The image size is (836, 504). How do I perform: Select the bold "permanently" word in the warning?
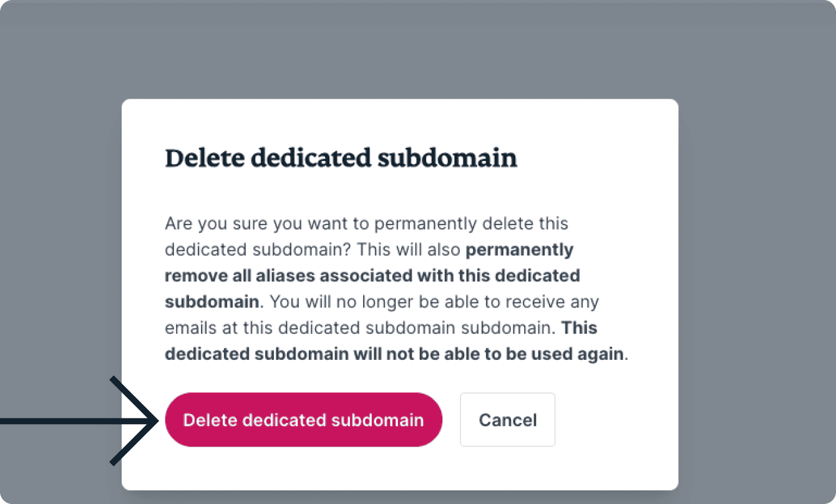click(520, 250)
